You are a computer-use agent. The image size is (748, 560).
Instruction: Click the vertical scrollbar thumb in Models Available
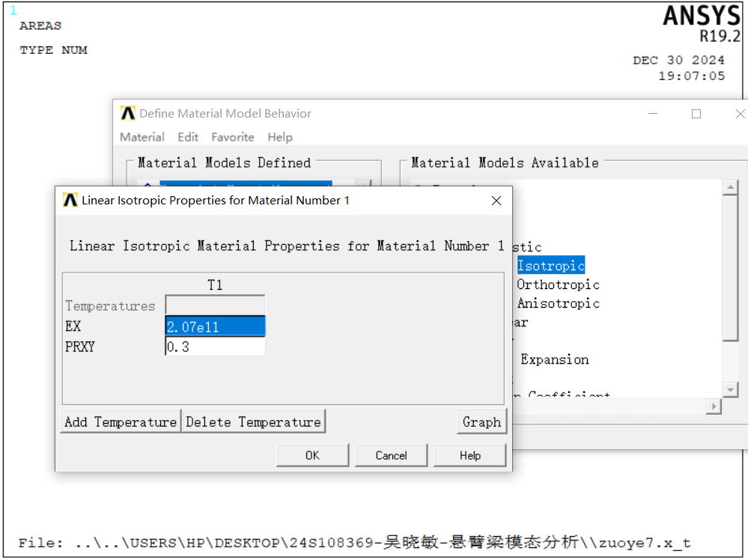(x=730, y=269)
